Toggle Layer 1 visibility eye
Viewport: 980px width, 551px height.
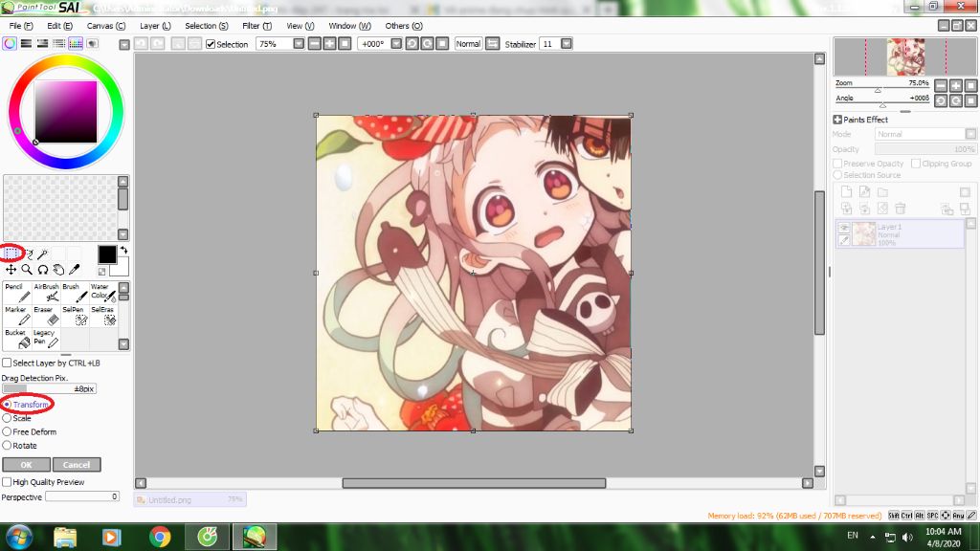pos(844,228)
